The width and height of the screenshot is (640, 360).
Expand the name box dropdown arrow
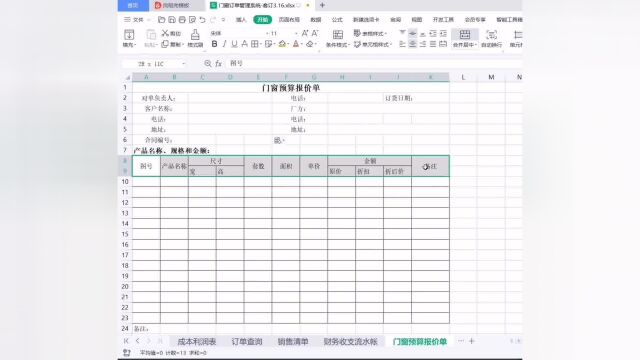click(184, 64)
